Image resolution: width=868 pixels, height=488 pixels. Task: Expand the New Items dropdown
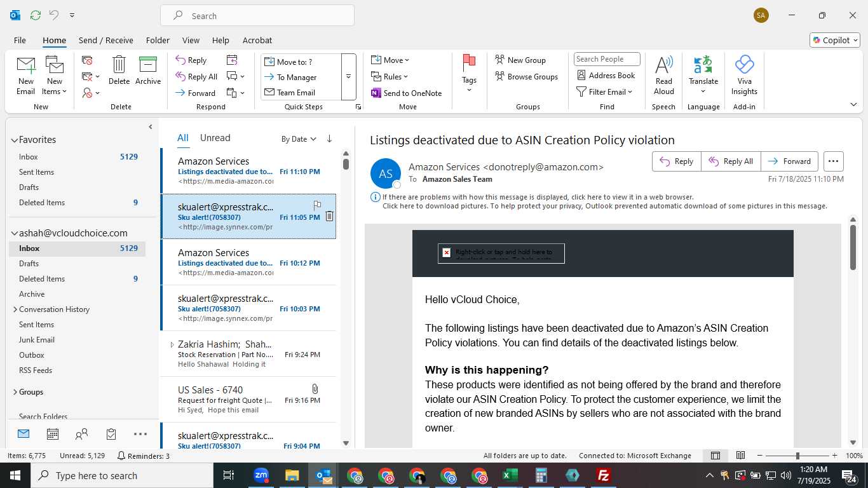pyautogui.click(x=55, y=86)
